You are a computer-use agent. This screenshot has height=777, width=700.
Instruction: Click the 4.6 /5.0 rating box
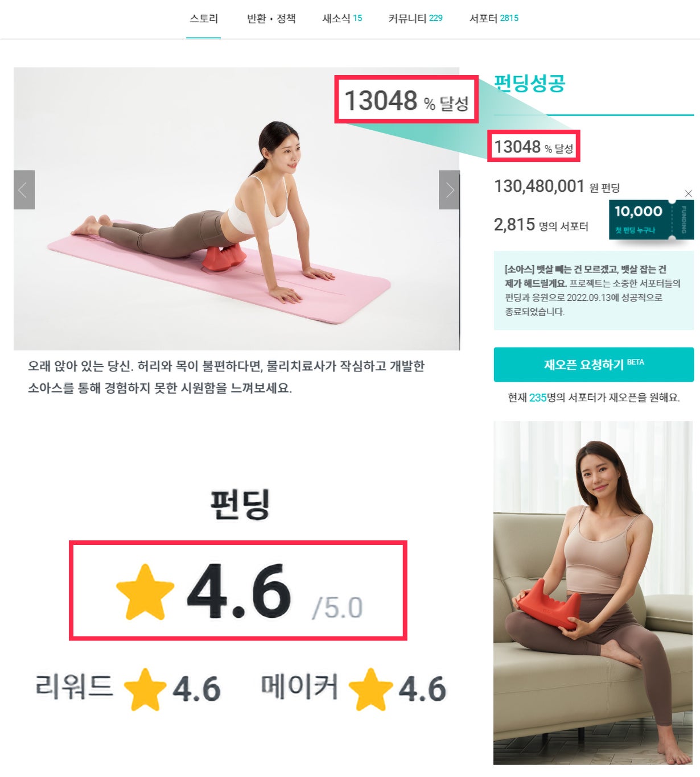coord(238,590)
